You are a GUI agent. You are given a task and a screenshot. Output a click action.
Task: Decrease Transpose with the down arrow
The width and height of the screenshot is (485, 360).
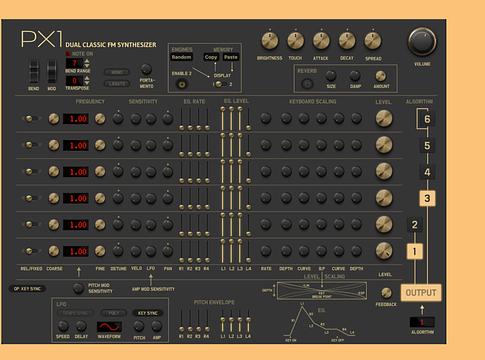point(87,83)
